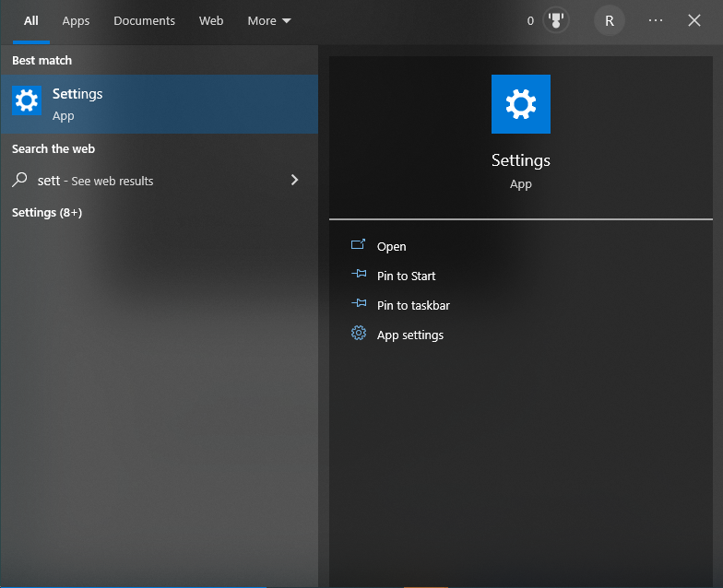Open the R account avatar
Image resolution: width=723 pixels, height=588 pixels.
[609, 20]
